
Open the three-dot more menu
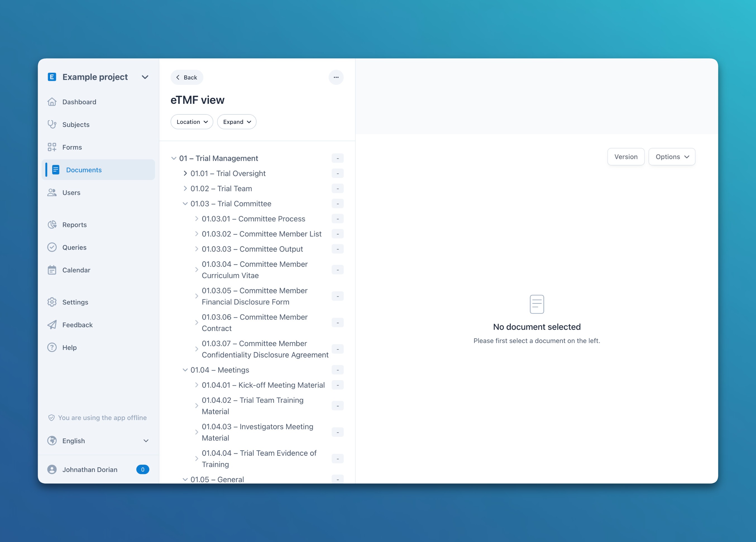[336, 77]
